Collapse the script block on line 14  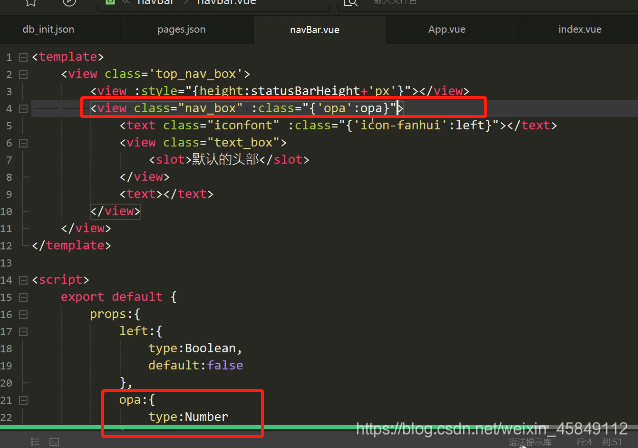coord(24,280)
